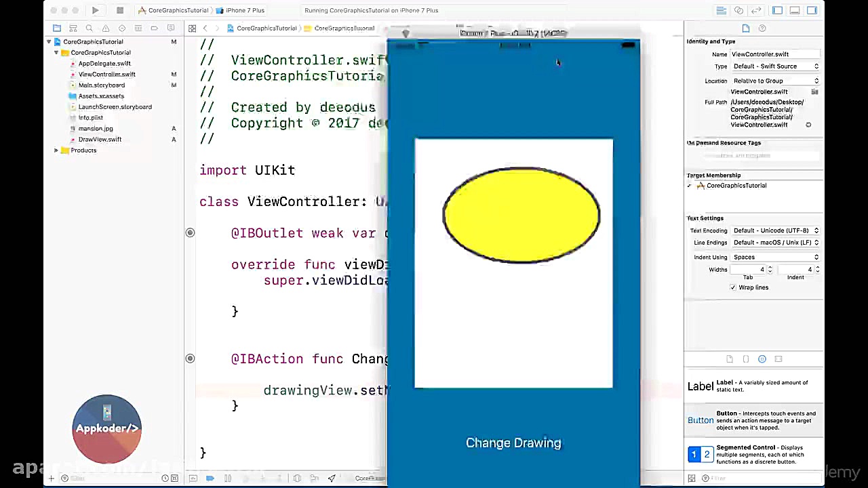The width and height of the screenshot is (868, 488).
Task: Toggle the debug area visibility
Action: pos(795,10)
